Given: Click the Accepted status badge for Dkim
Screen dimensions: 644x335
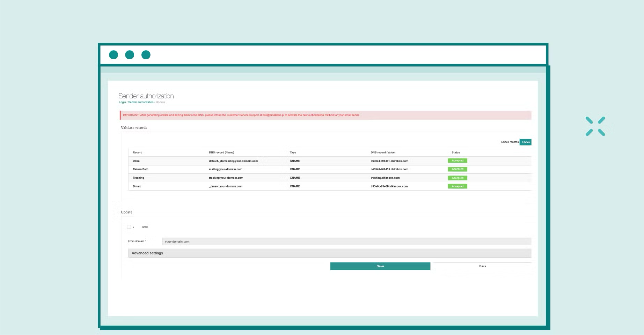Looking at the screenshot, I should 457,161.
